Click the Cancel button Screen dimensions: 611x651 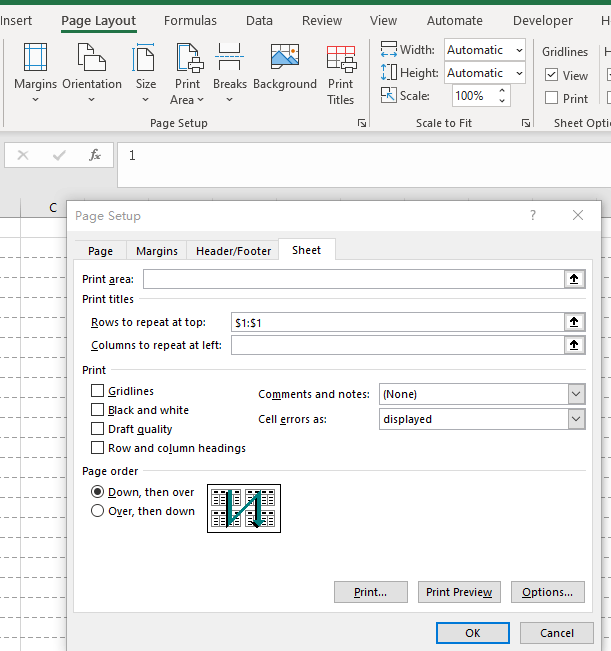557,633
